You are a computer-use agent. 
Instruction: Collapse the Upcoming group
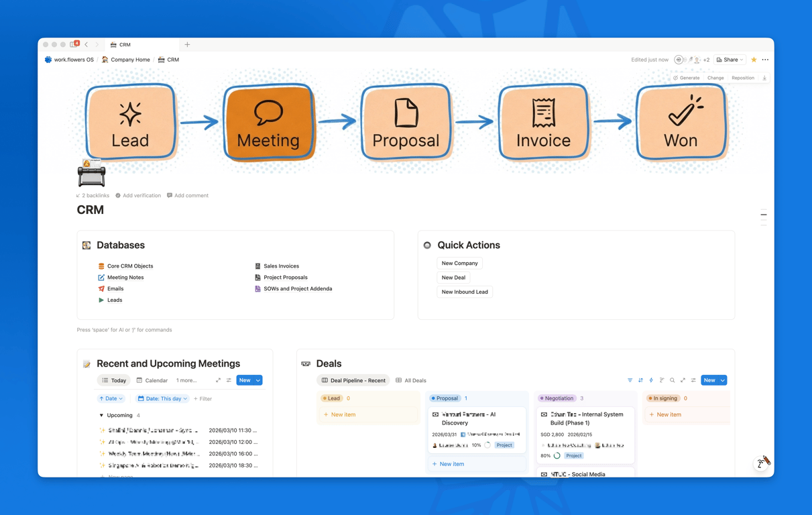[101, 415]
